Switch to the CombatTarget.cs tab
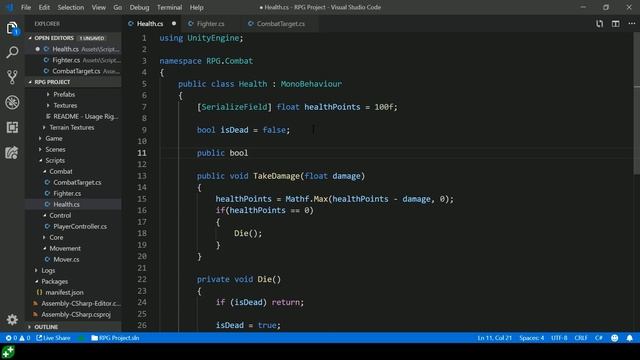 click(x=281, y=24)
